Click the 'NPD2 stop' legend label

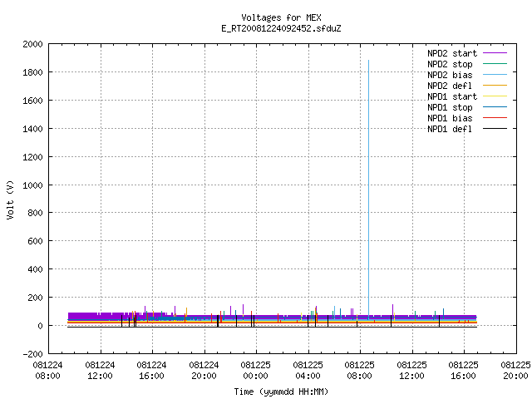click(450, 64)
